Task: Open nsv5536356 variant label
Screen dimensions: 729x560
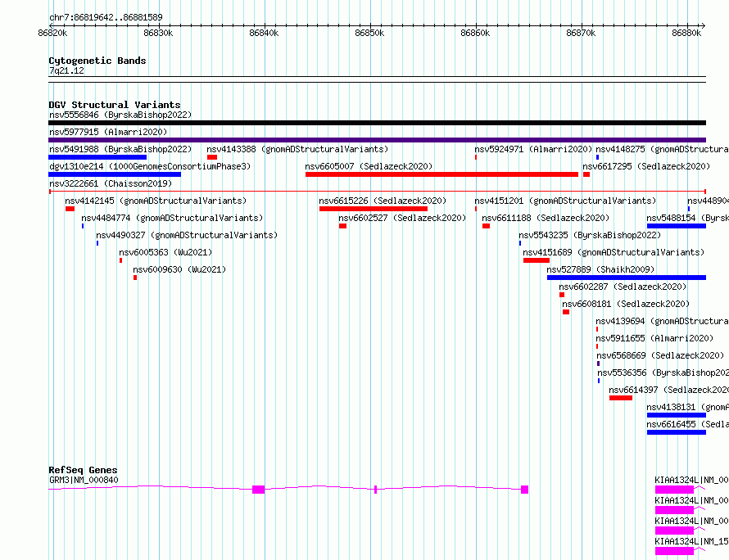Action: [663, 373]
